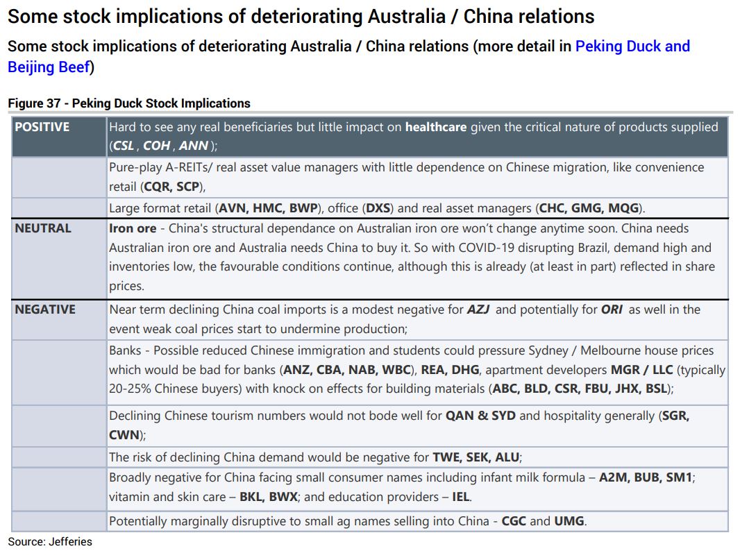Click the ticker 'ORI'
Image resolution: width=740 pixels, height=560 pixels.
[612, 309]
